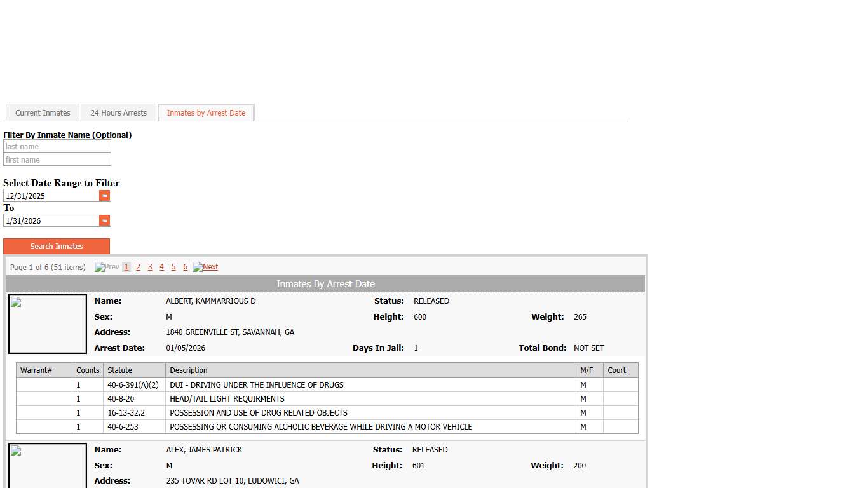Screen dimensions: 868x488
Task: Go to results page 5
Action: point(173,268)
